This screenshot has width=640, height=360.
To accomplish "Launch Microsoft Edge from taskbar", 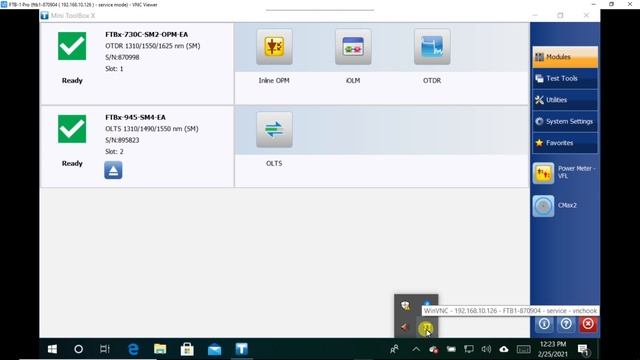I will coord(133,349).
